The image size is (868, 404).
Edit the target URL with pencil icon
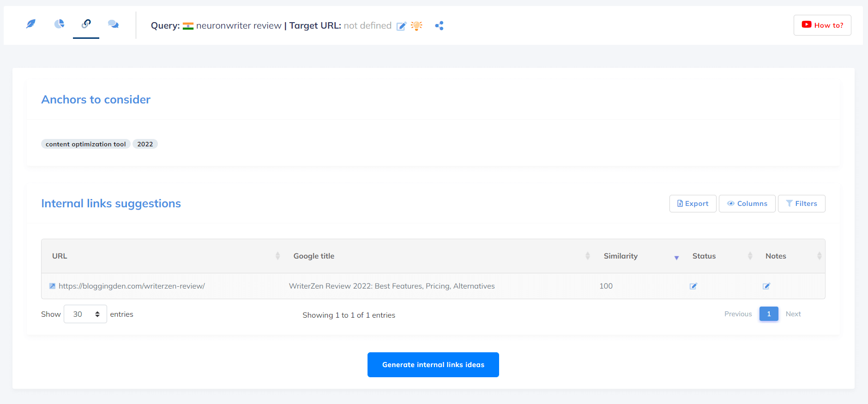[402, 26]
